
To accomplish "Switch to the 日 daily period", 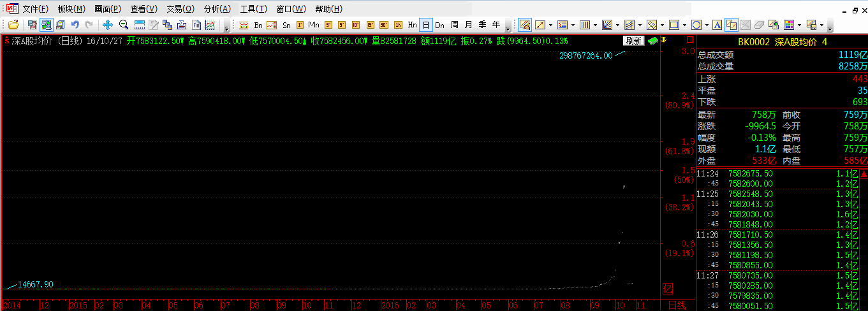I will 425,25.
